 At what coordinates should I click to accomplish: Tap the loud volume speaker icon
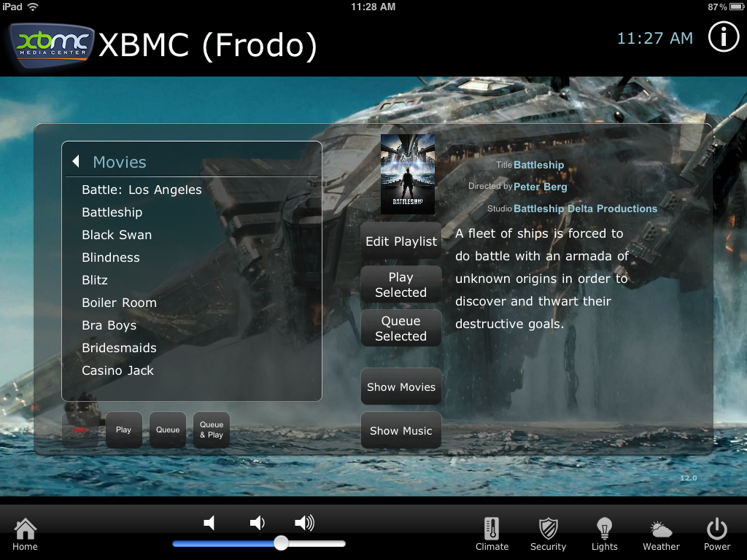(x=304, y=523)
